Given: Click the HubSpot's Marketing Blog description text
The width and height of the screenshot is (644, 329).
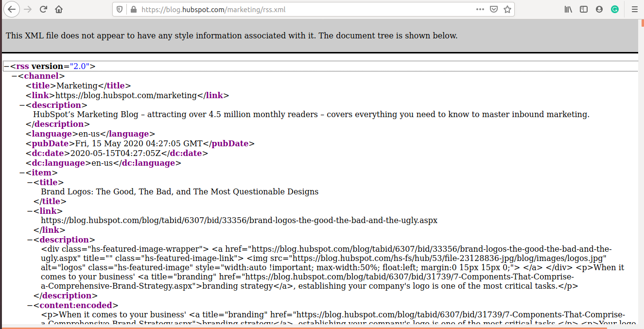Looking at the screenshot, I should tap(311, 115).
